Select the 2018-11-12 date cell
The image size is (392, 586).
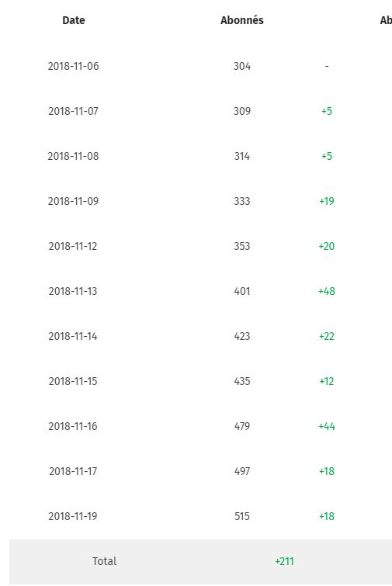73,246
